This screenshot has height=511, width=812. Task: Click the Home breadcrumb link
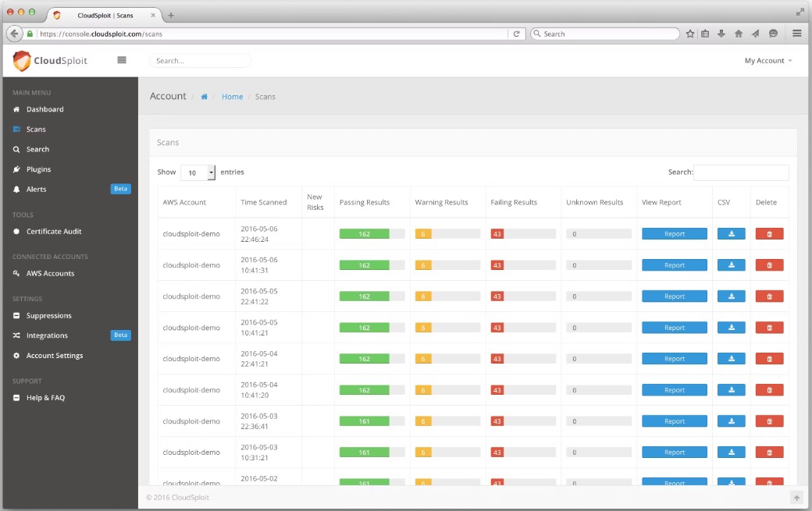[x=232, y=97]
